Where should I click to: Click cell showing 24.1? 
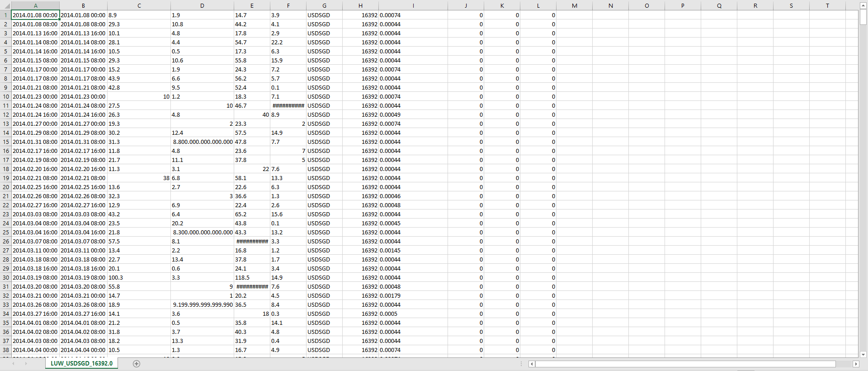[x=252, y=268]
